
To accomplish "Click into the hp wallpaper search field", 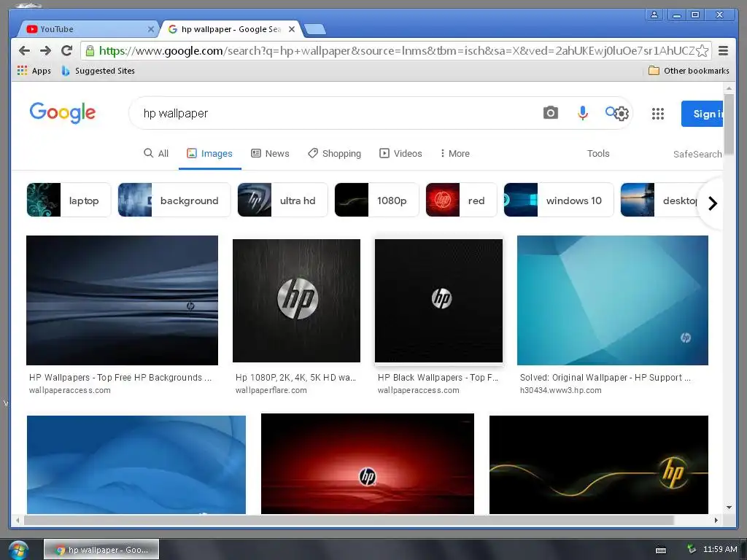I will point(333,113).
